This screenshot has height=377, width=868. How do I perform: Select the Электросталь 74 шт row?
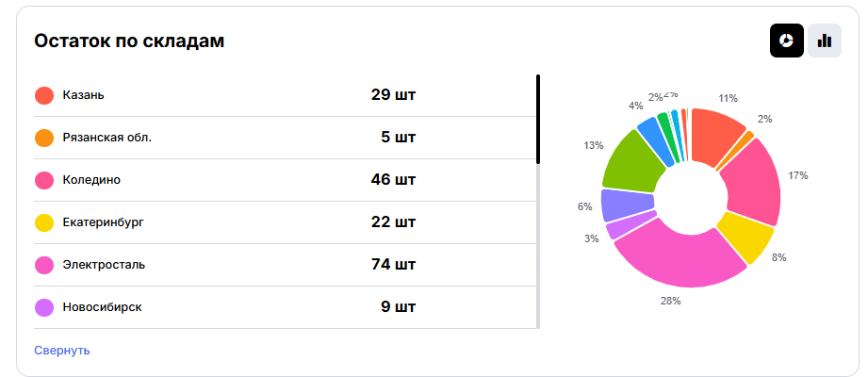tap(285, 265)
